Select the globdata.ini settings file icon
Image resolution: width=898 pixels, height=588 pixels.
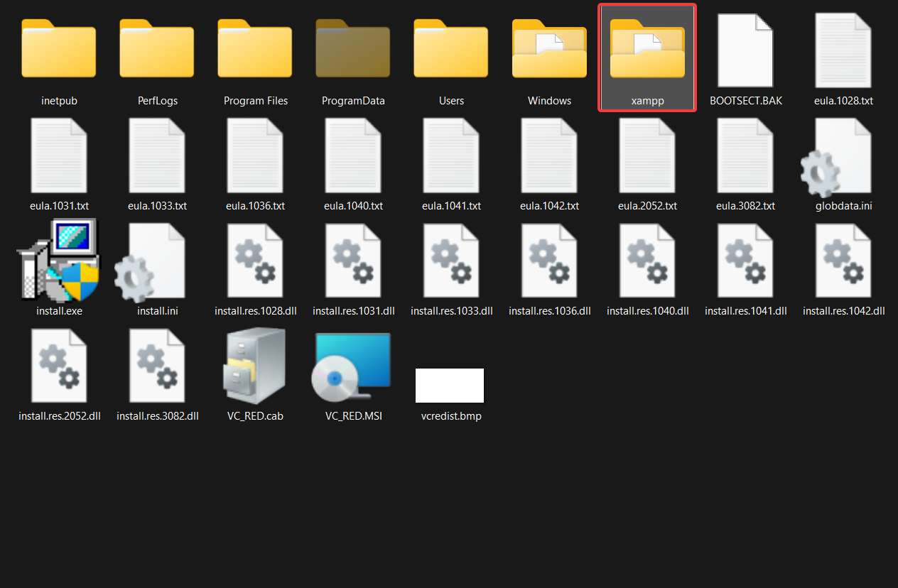(x=836, y=158)
